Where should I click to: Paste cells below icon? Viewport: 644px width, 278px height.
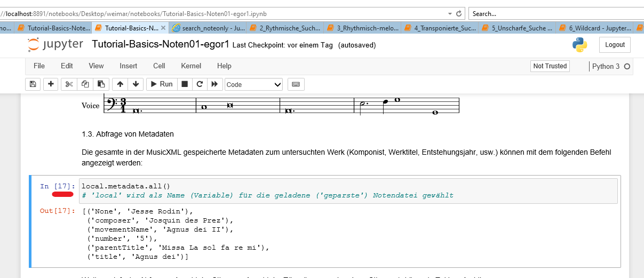coord(101,84)
